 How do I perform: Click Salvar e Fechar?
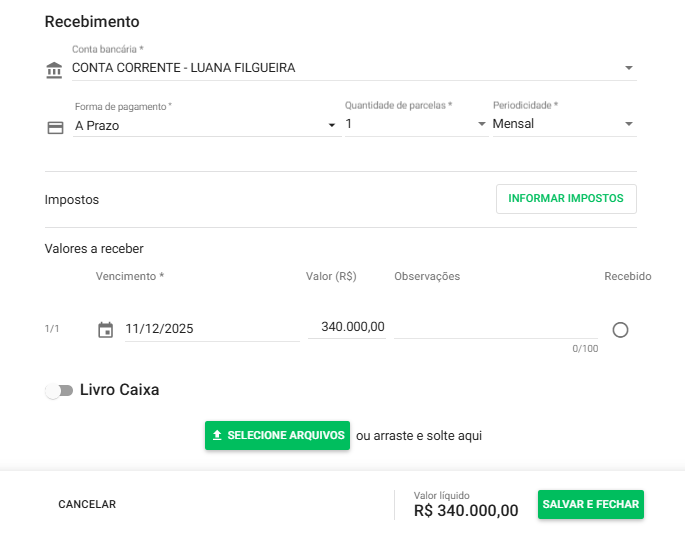tap(590, 505)
